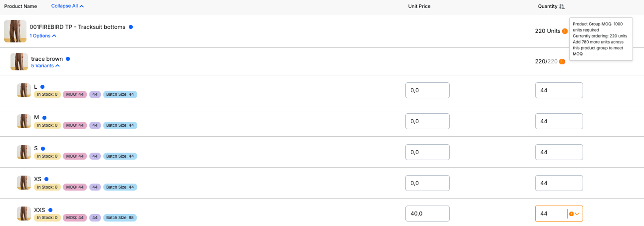This screenshot has height=226, width=644.
Task: Click Batch Size: 88 tag on XXS
Action: [120, 218]
